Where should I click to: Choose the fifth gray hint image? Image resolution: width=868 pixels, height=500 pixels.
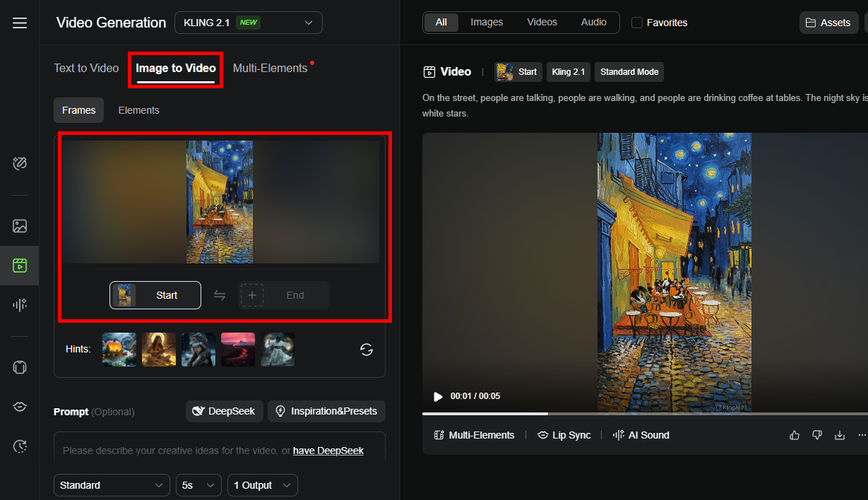pos(278,350)
